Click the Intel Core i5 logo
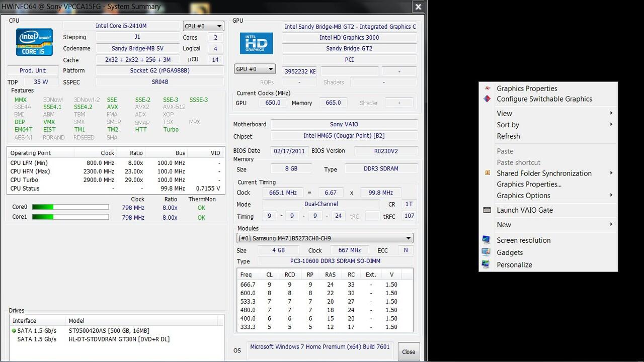 [34, 42]
